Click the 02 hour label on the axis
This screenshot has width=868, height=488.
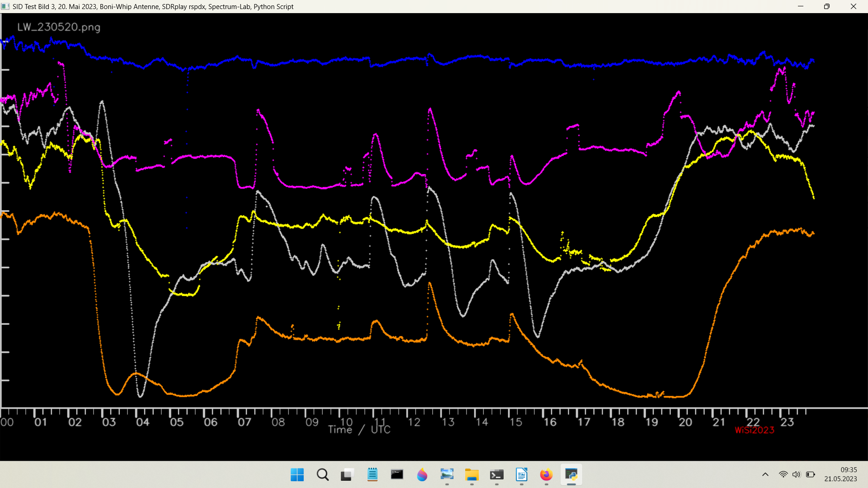pyautogui.click(x=75, y=422)
